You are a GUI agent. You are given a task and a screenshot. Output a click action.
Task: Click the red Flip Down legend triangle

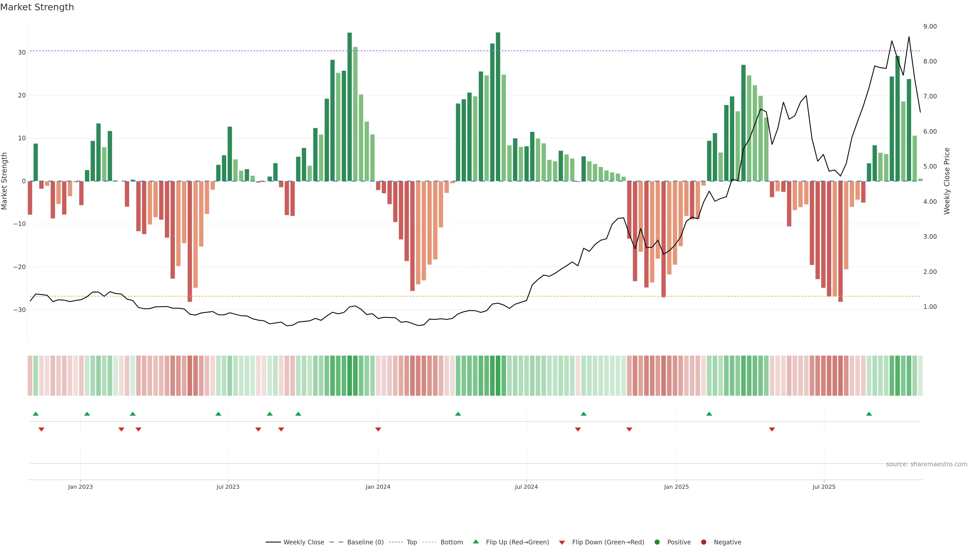562,543
